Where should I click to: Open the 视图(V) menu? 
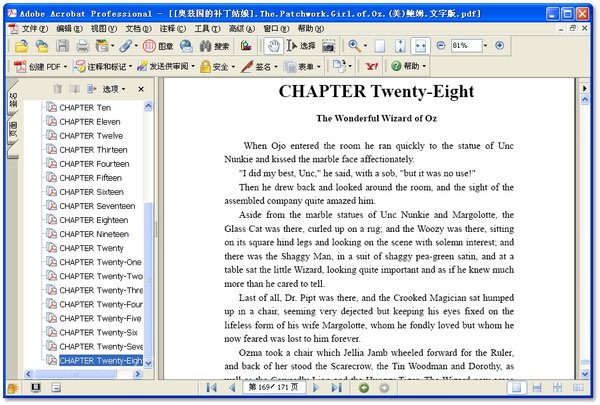pos(104,29)
